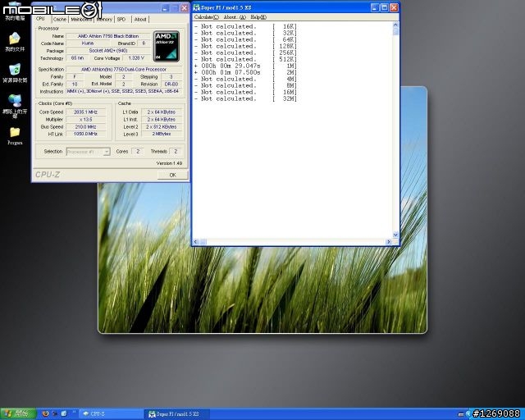Click the Bus Speed value 210.0 MHz

pos(85,126)
